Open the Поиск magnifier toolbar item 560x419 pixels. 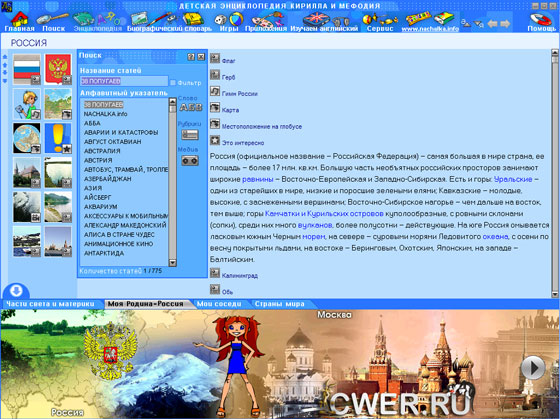click(53, 22)
